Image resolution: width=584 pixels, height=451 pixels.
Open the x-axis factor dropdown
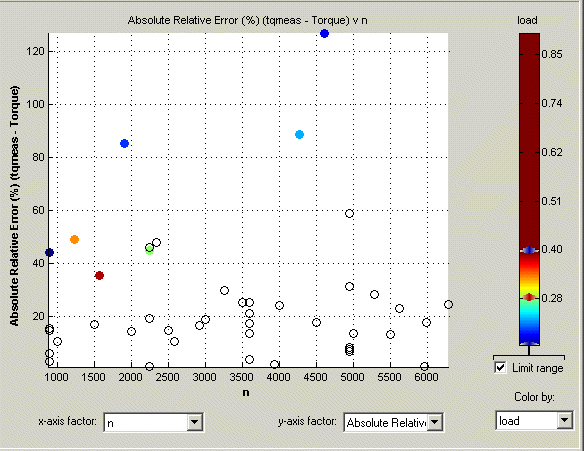194,422
